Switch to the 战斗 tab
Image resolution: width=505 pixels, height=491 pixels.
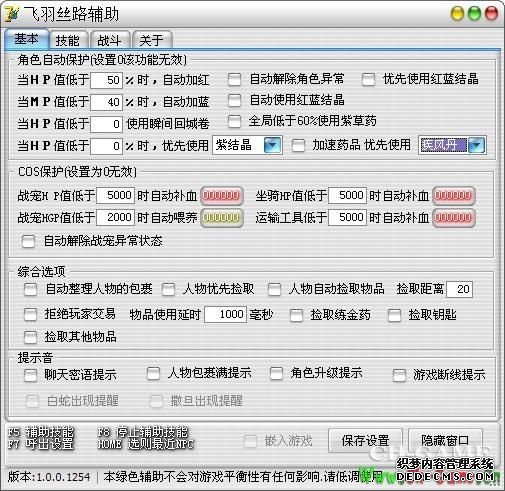point(110,41)
